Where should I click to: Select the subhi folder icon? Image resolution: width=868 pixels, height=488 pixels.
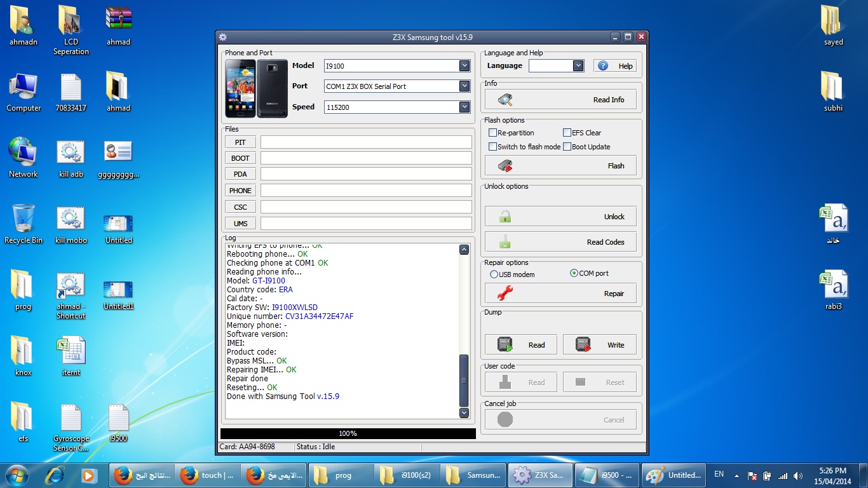(833, 91)
